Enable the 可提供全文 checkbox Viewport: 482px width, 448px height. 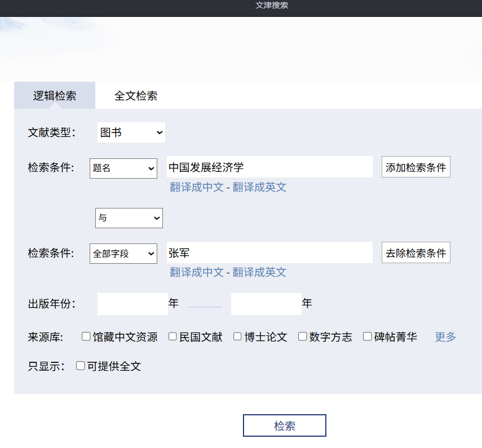pyautogui.click(x=81, y=366)
